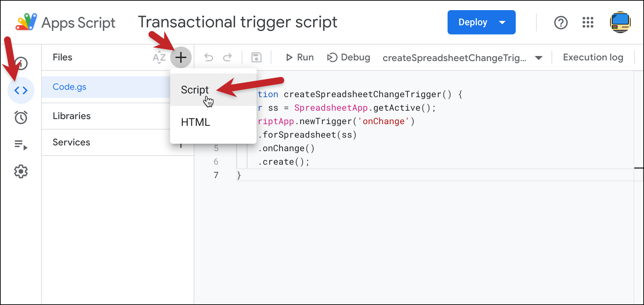Open the Triggers alarm clock icon
Image resolution: width=644 pixels, height=305 pixels.
[21, 117]
